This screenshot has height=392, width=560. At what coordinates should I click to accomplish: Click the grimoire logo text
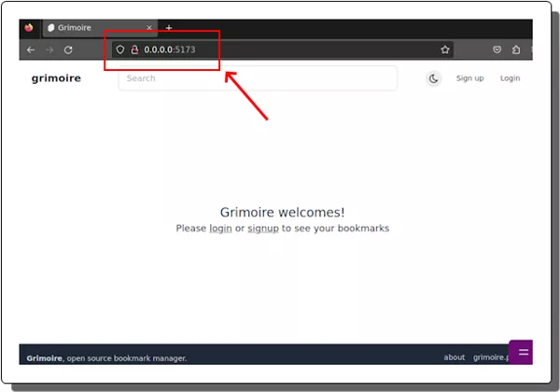point(56,78)
